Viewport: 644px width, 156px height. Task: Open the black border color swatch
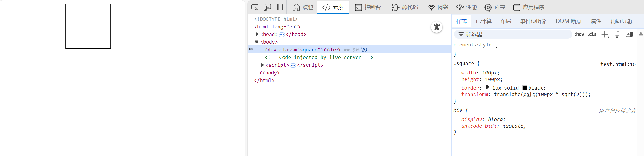point(525,88)
